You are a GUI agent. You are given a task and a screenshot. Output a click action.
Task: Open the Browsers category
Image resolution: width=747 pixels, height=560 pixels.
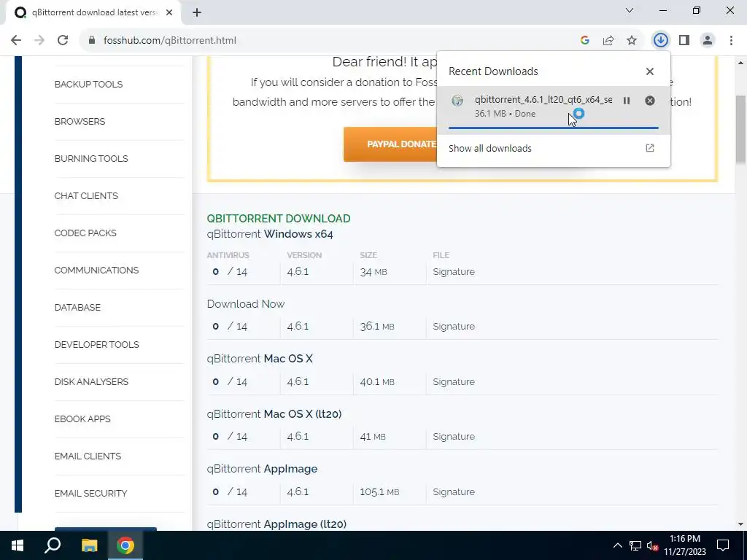coord(80,122)
